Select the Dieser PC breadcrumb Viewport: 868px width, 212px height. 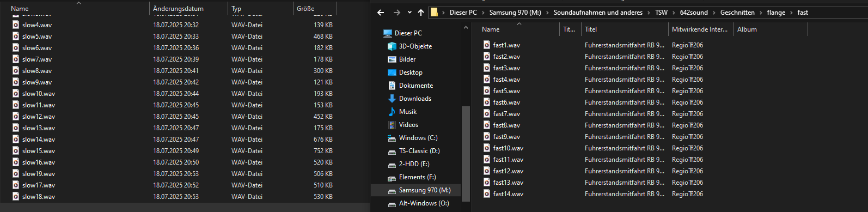point(463,13)
